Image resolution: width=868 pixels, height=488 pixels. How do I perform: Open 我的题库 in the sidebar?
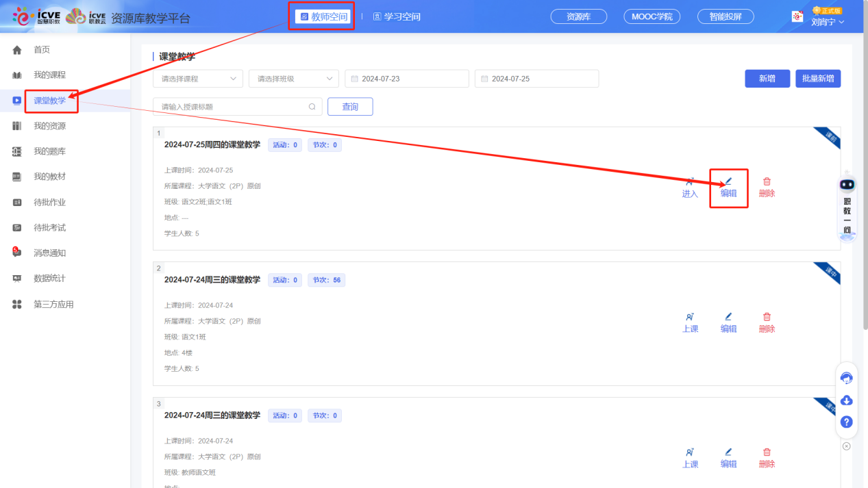[50, 151]
